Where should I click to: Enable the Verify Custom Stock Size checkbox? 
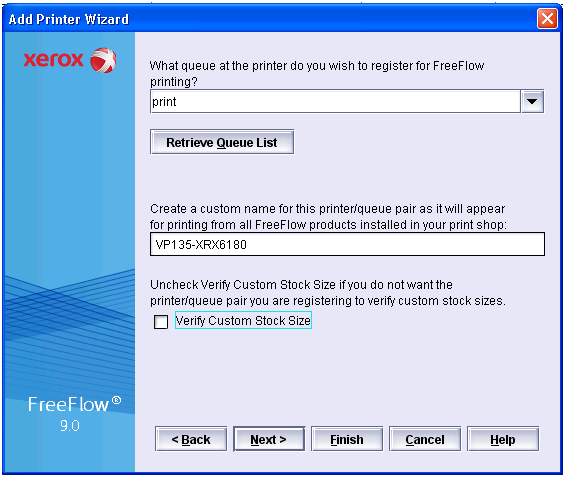(161, 321)
